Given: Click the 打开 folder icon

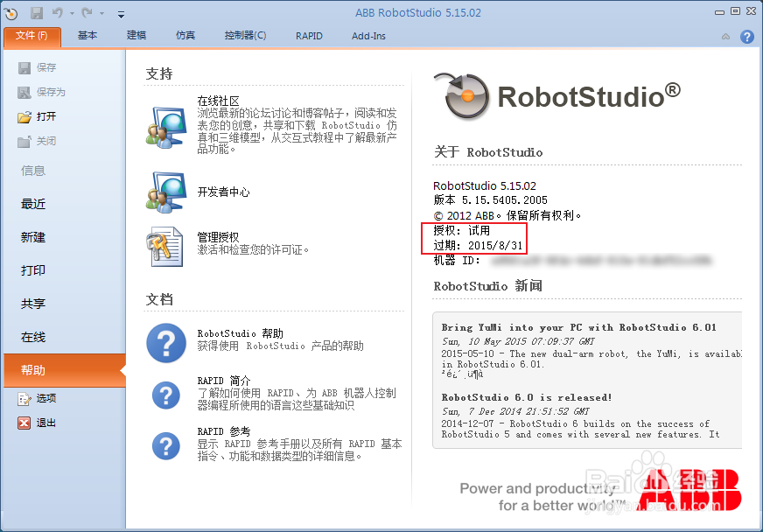Looking at the screenshot, I should 24,117.
